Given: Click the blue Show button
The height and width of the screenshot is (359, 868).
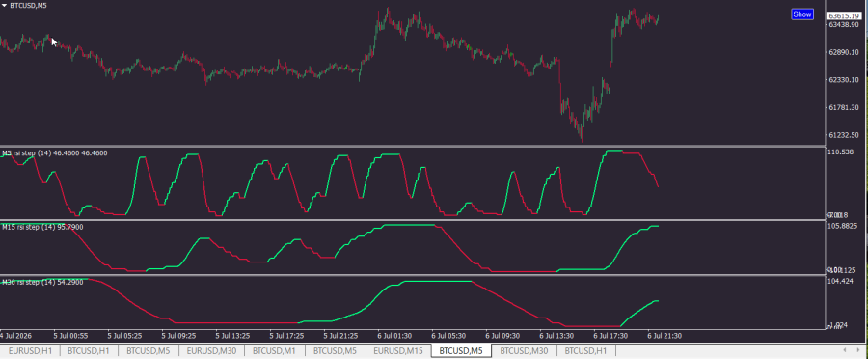Looking at the screenshot, I should [802, 14].
